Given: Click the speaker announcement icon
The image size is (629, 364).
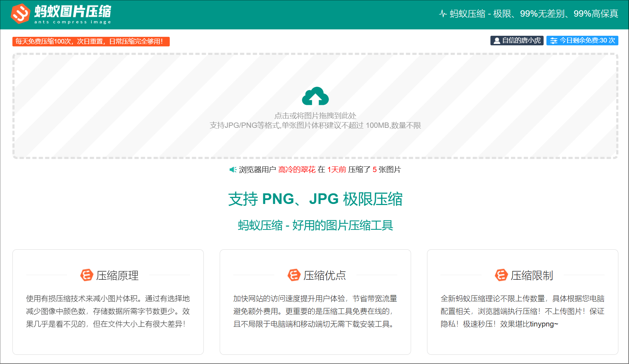Looking at the screenshot, I should pyautogui.click(x=233, y=170).
